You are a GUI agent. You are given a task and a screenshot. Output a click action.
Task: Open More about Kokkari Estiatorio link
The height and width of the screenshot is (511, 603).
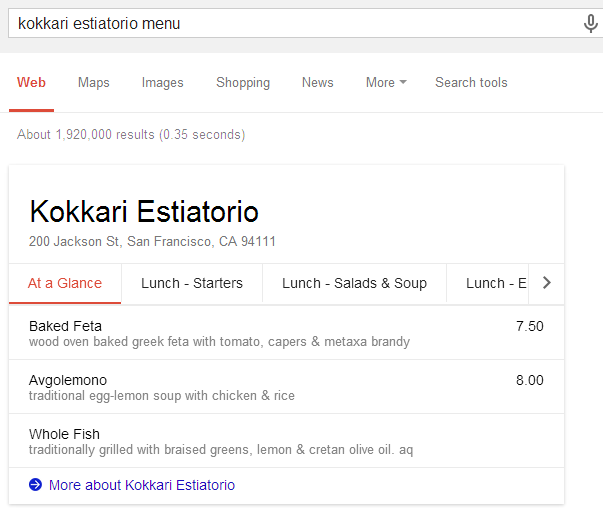point(142,485)
